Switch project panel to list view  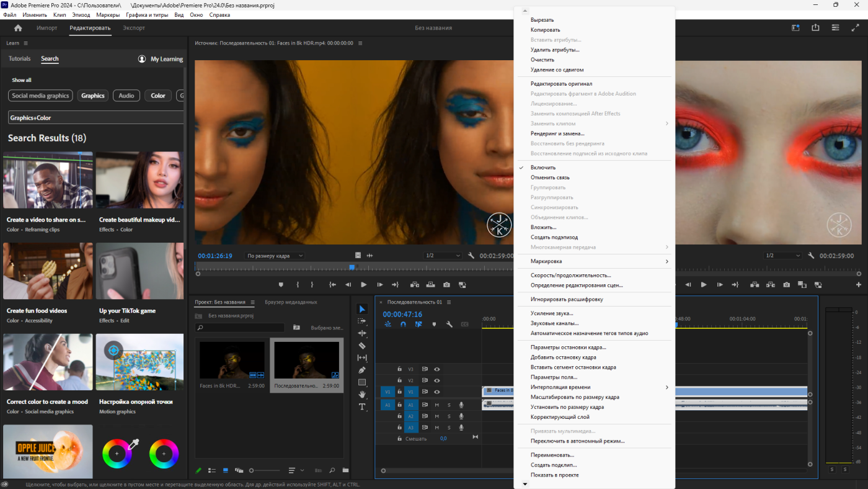pyautogui.click(x=212, y=470)
